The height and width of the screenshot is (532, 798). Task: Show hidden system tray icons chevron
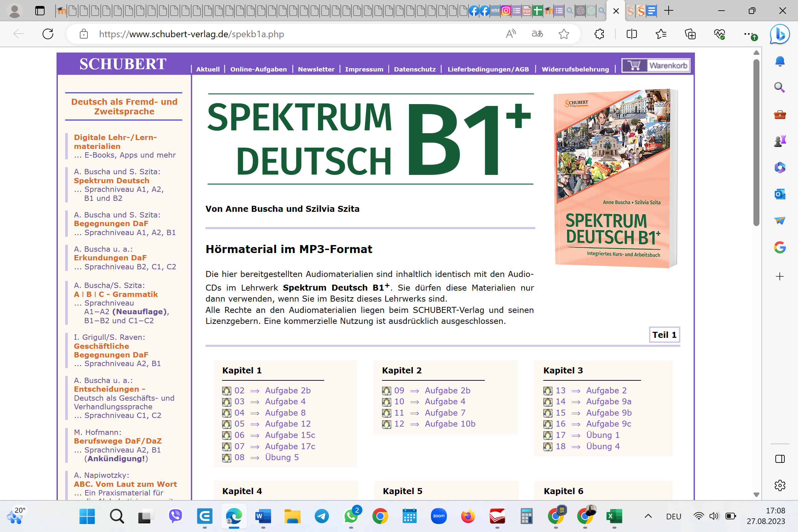click(648, 516)
